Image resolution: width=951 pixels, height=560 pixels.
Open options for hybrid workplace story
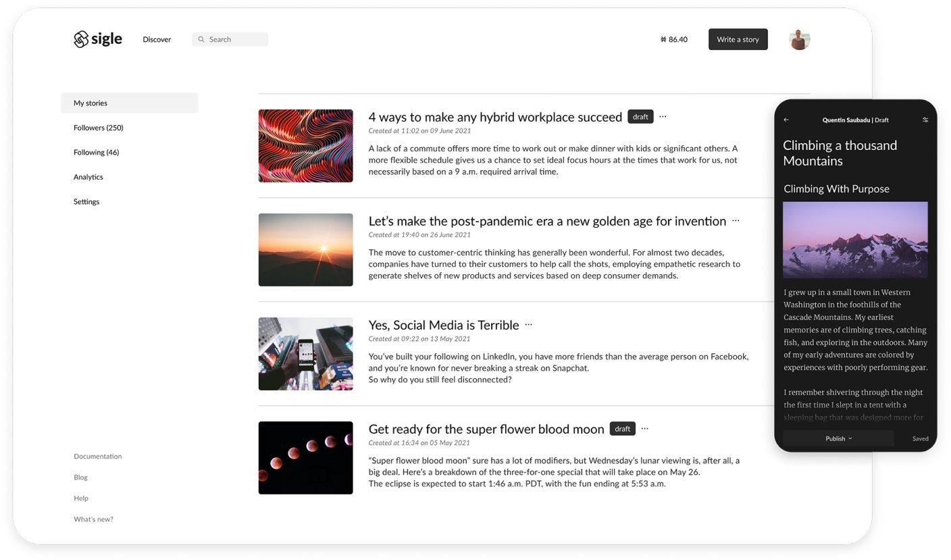663,116
